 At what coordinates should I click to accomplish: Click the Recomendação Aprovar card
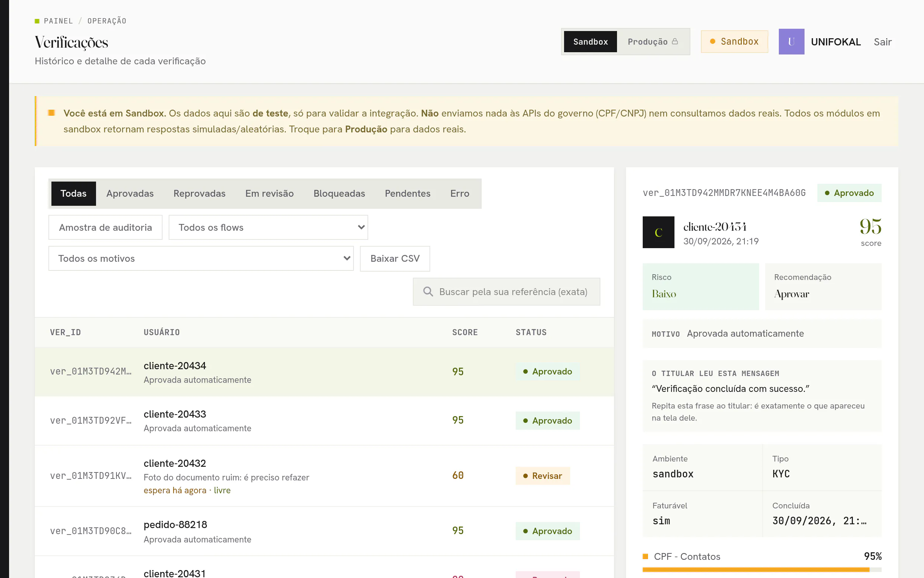[x=823, y=287]
